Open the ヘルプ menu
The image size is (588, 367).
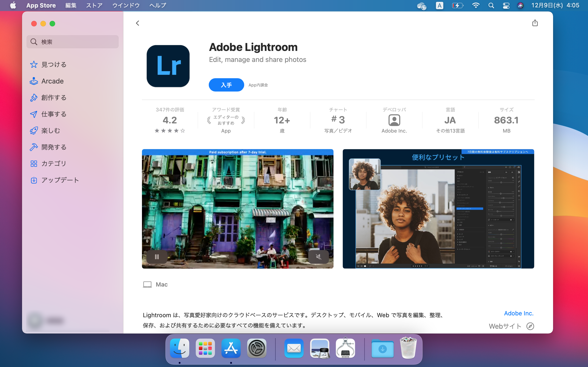point(157,5)
